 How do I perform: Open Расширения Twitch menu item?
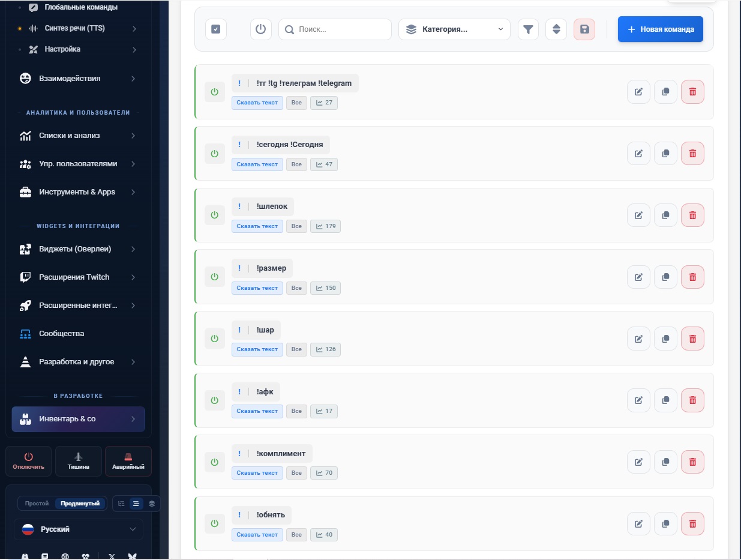pyautogui.click(x=79, y=277)
